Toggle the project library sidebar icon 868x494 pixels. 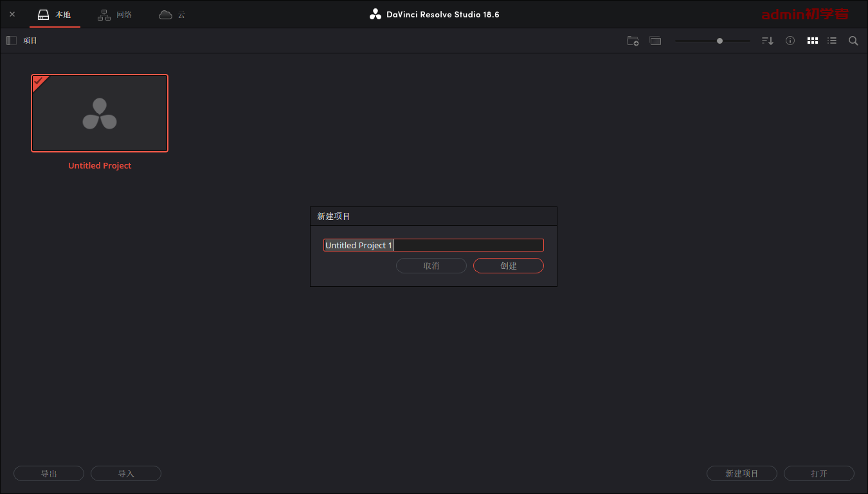click(x=12, y=41)
